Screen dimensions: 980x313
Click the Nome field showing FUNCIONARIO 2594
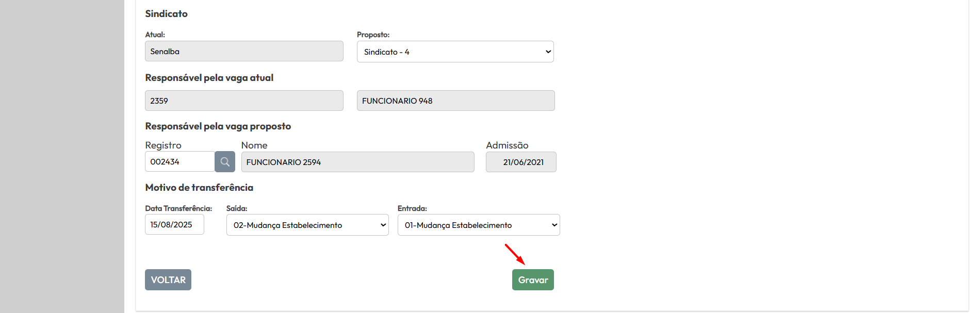click(357, 162)
